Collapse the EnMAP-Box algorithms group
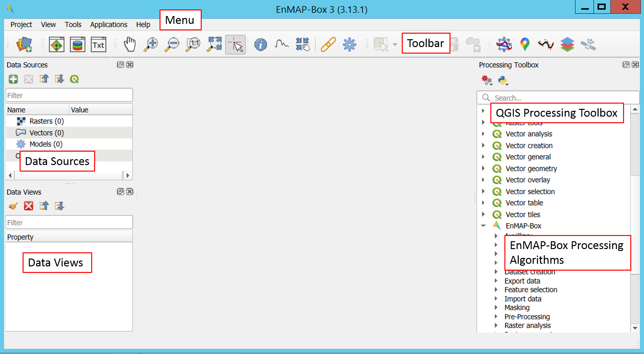 (483, 226)
